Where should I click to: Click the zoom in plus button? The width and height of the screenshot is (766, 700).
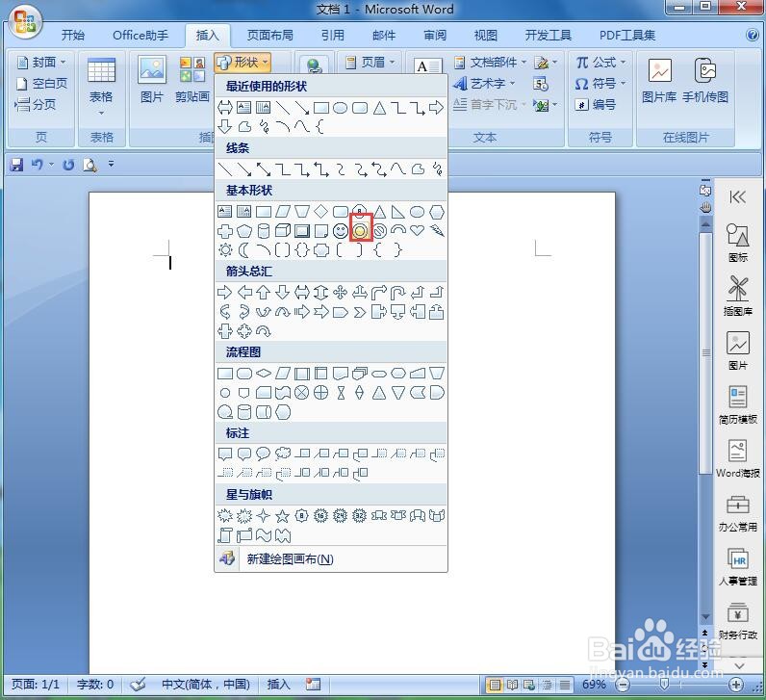coord(736,685)
